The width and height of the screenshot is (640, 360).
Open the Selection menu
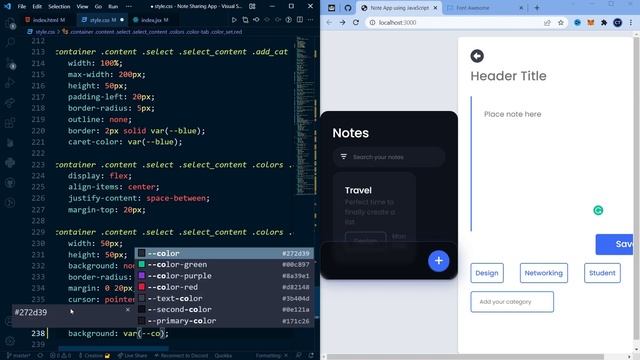point(59,7)
